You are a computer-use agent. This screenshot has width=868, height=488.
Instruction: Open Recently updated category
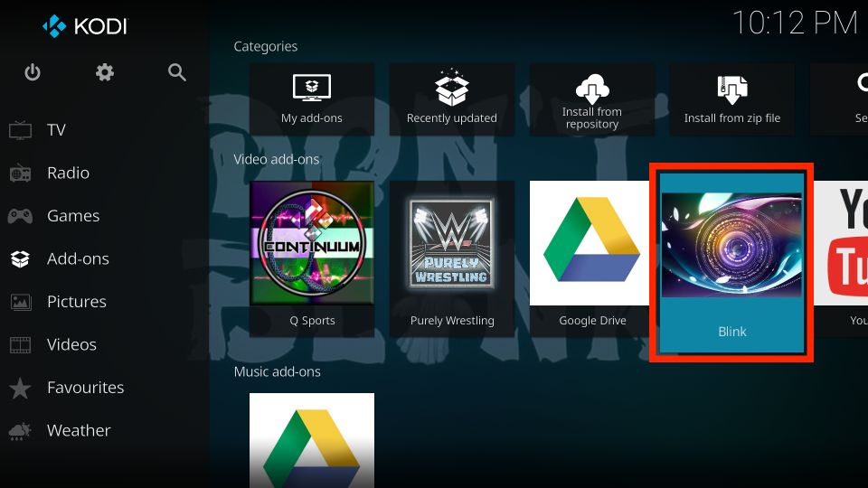tap(452, 99)
